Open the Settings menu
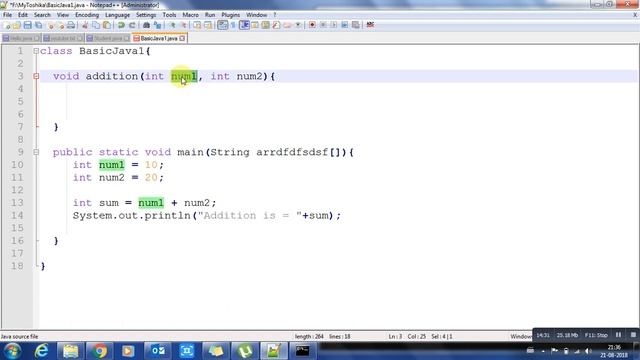Screen dimensions: 640x360 146,15
